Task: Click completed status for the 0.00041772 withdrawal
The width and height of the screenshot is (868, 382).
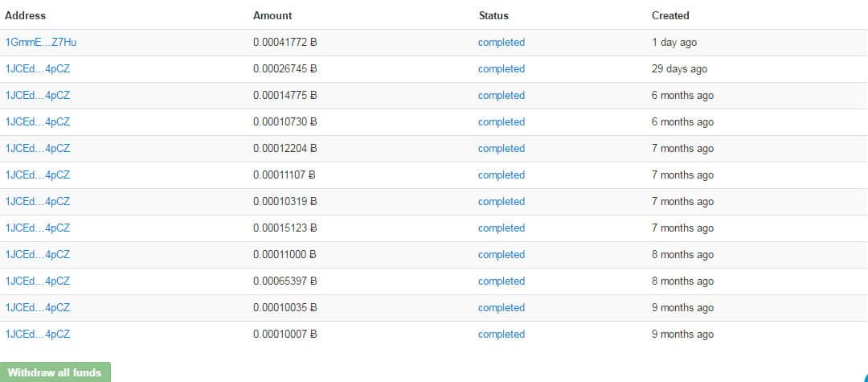Action: 501,42
